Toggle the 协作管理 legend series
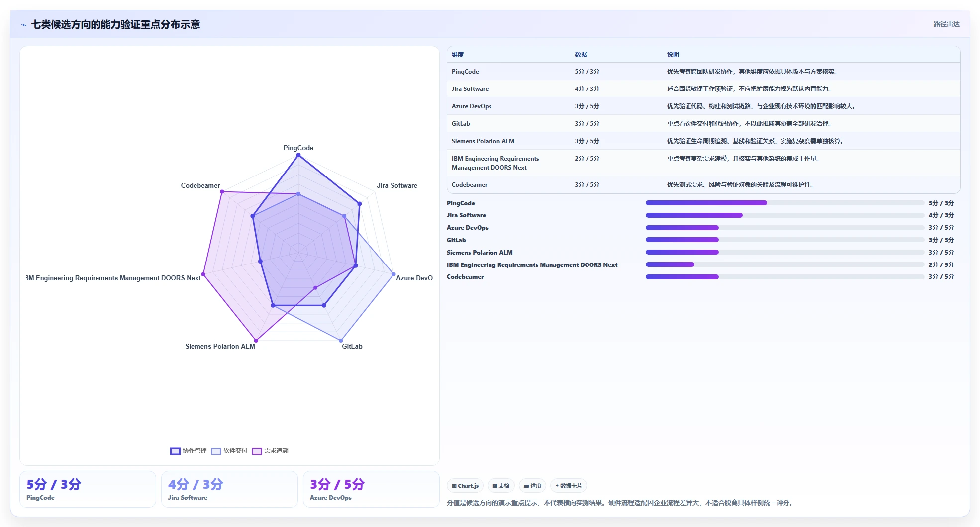 click(x=189, y=451)
